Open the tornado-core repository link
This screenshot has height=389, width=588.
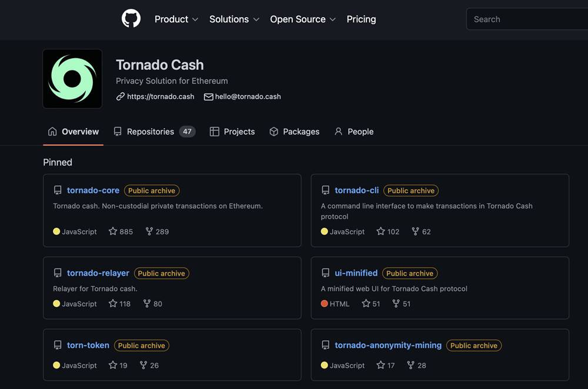pos(93,190)
